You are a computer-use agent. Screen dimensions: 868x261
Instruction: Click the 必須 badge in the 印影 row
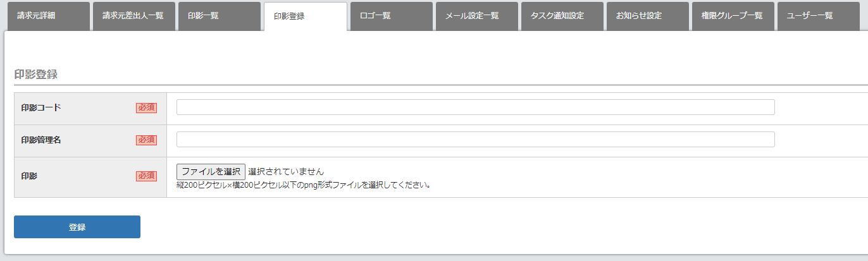(146, 176)
